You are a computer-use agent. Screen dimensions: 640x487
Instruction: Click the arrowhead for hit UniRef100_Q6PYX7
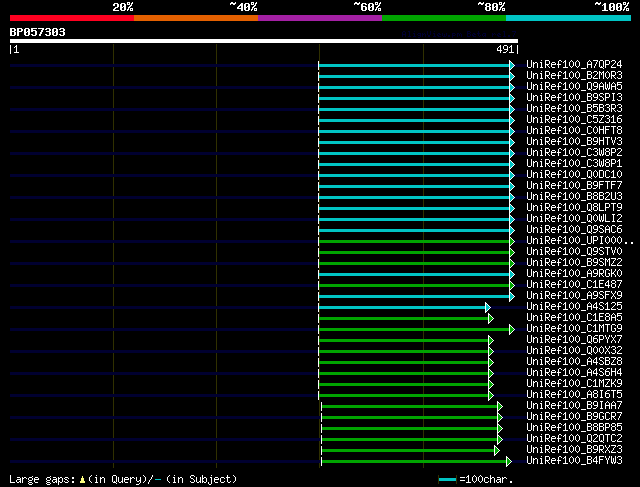tap(491, 340)
